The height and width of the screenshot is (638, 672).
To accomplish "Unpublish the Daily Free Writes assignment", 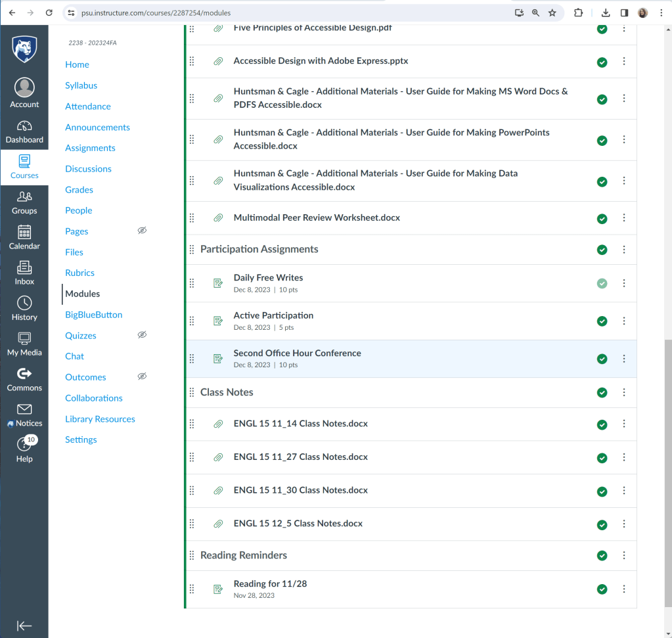I will tap(602, 283).
